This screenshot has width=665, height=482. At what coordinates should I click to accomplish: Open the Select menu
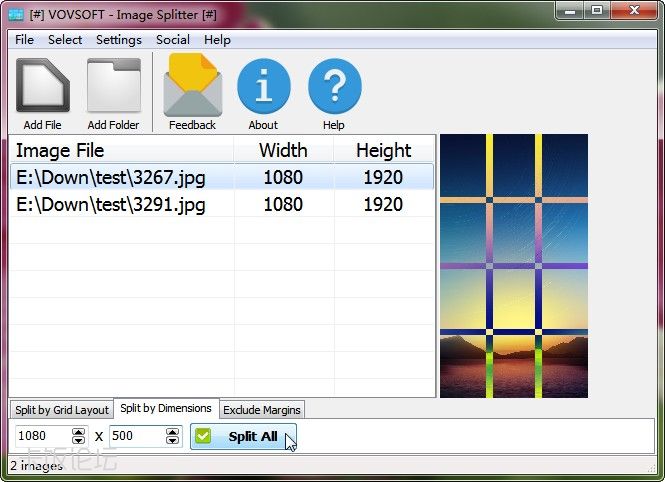[x=65, y=40]
